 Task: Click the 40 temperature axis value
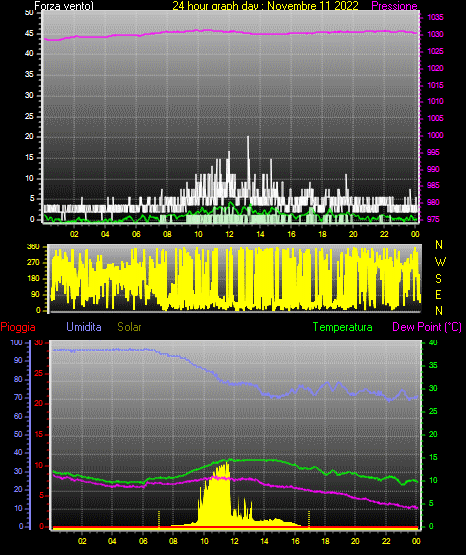tap(433, 342)
